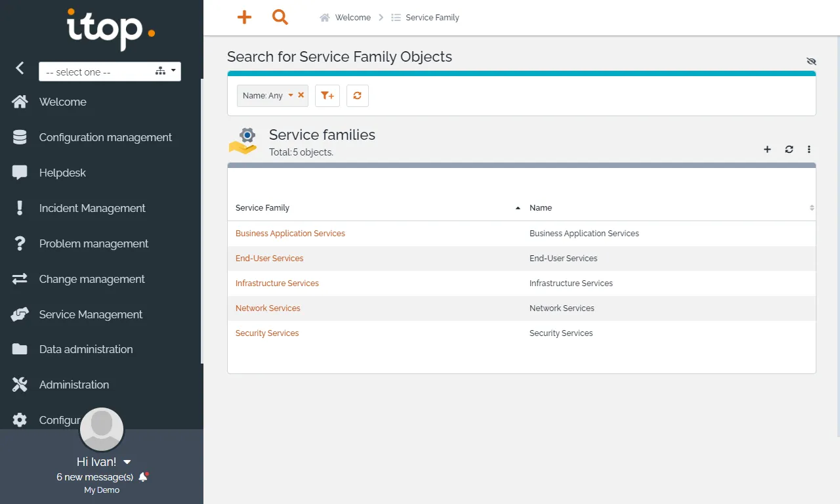Viewport: 840px width, 504px height.
Task: Open the Infrastructure Services link
Action: tap(277, 283)
